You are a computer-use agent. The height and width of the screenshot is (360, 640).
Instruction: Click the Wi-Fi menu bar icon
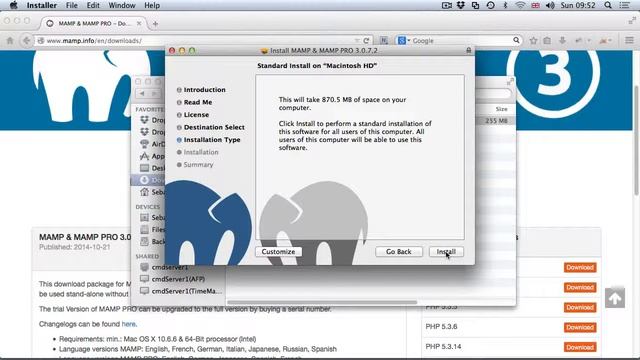[520, 5]
